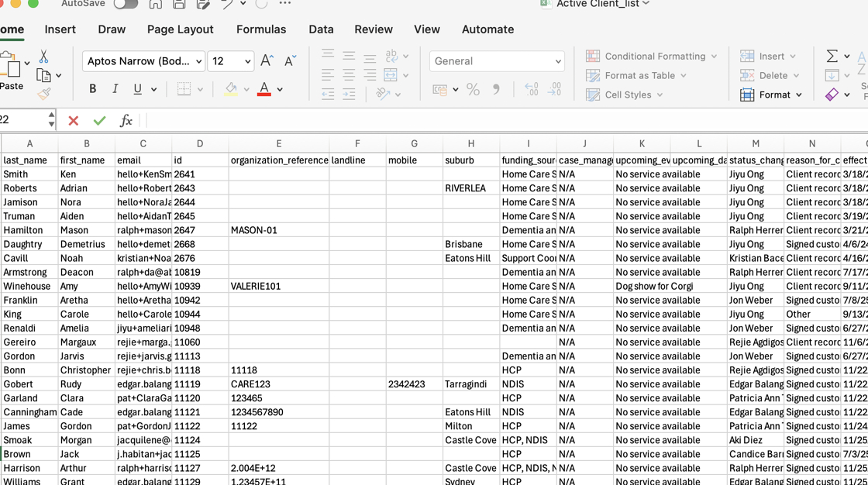Open the Undo history dropdown arrow
The height and width of the screenshot is (485, 868).
[x=243, y=4]
